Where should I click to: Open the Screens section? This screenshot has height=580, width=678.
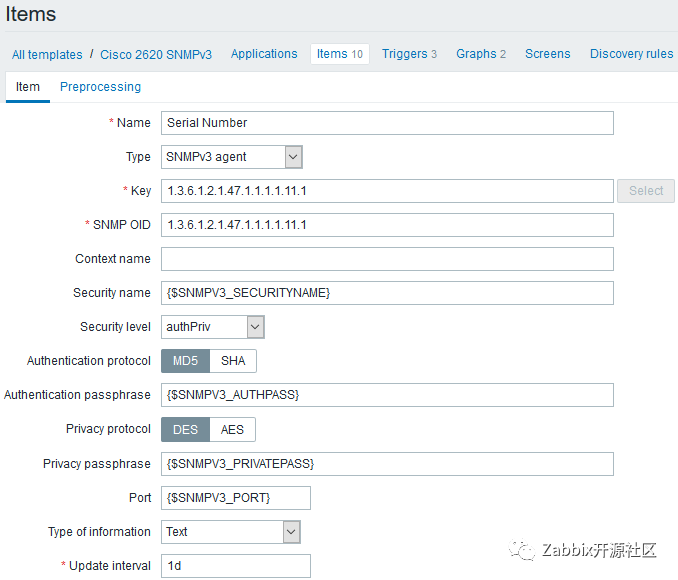pos(547,54)
